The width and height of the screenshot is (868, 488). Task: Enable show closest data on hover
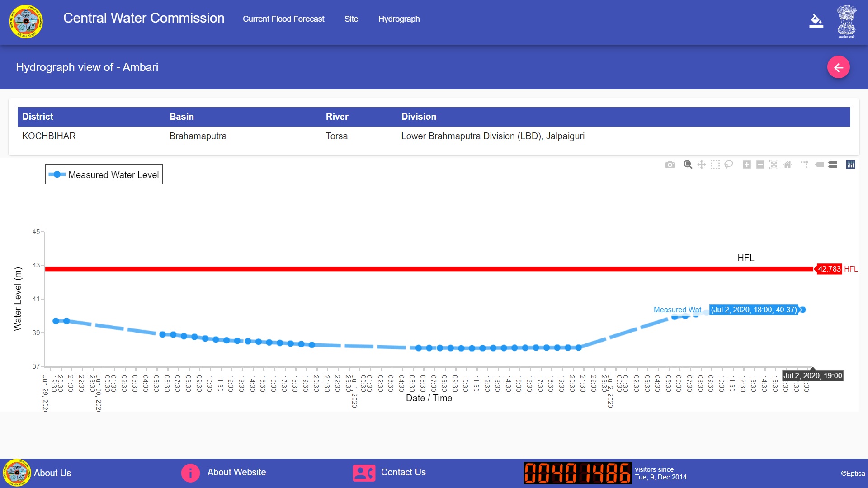(x=819, y=165)
